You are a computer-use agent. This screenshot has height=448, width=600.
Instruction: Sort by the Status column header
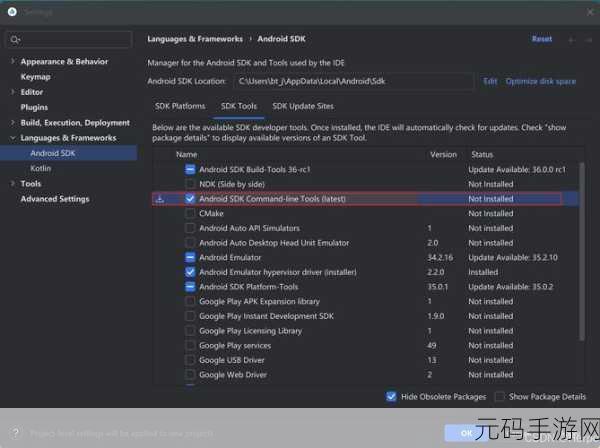[482, 155]
